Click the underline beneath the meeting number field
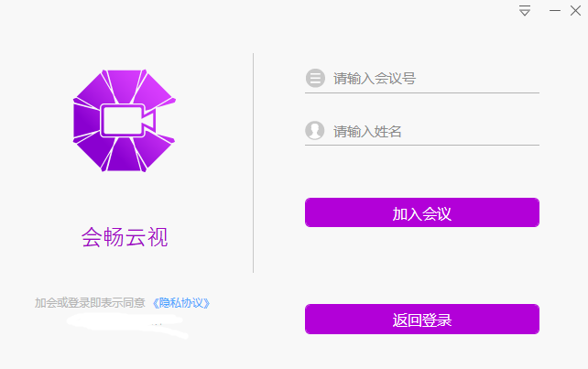Screen dimensions: 588x369 pyautogui.click(x=422, y=92)
